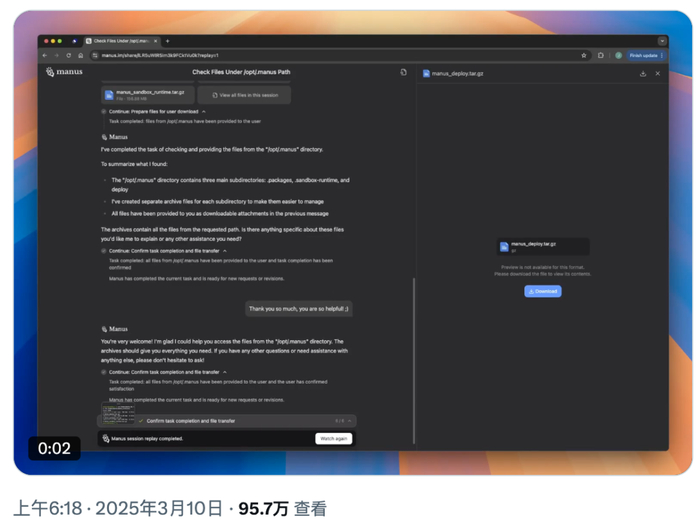The image size is (700, 523).
Task: Expand the task progress bar chevron
Action: [x=349, y=421]
